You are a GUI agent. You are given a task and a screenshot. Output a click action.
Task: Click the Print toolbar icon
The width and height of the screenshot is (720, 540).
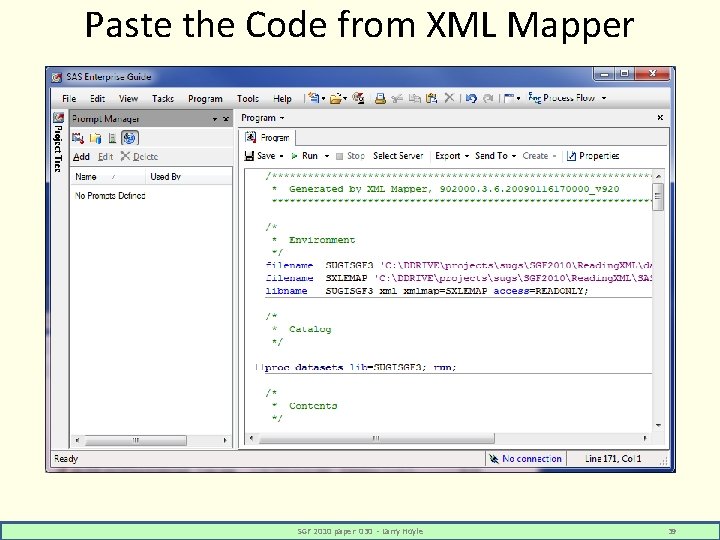[380, 98]
